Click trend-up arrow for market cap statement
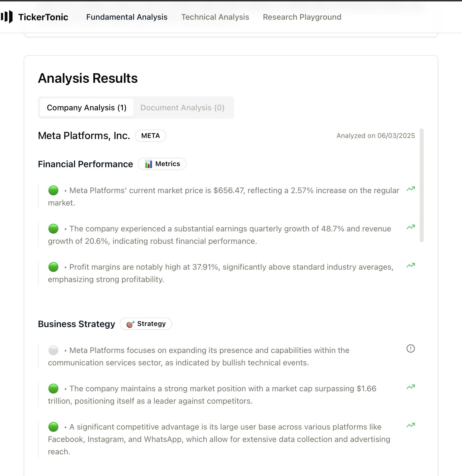This screenshot has width=462, height=476. (411, 387)
